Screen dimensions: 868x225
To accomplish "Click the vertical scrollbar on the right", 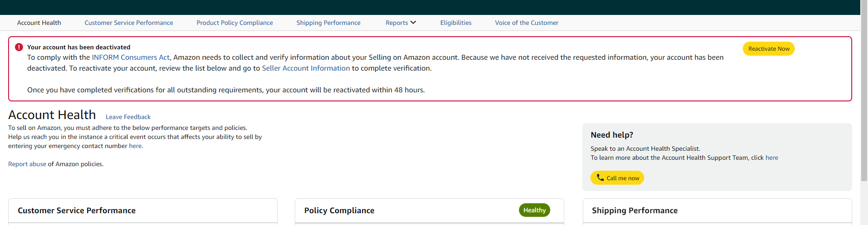I will pyautogui.click(x=864, y=91).
